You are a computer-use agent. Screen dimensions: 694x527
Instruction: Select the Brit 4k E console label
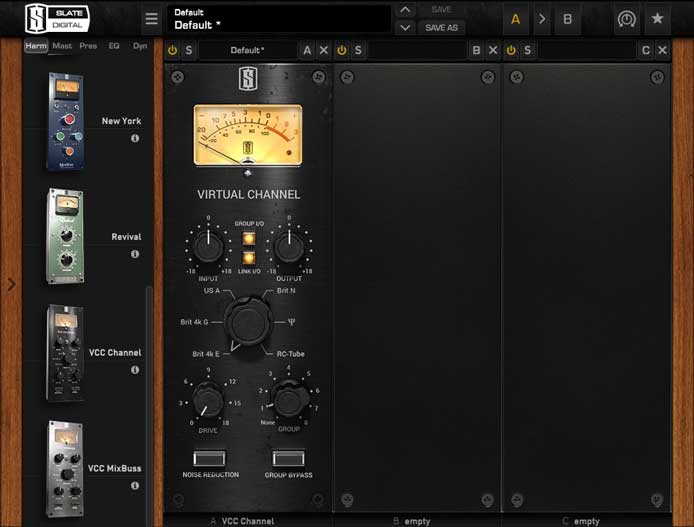(x=206, y=354)
